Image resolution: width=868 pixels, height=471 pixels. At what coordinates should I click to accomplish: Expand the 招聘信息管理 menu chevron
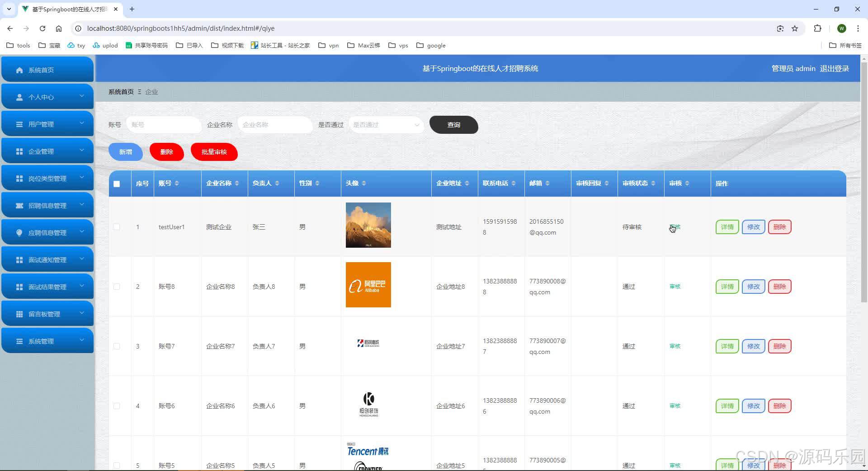(82, 205)
